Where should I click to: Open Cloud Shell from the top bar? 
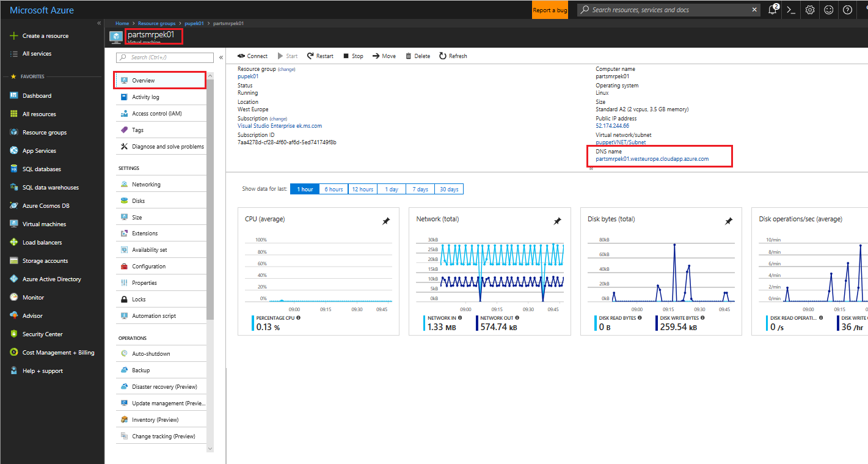click(x=791, y=10)
